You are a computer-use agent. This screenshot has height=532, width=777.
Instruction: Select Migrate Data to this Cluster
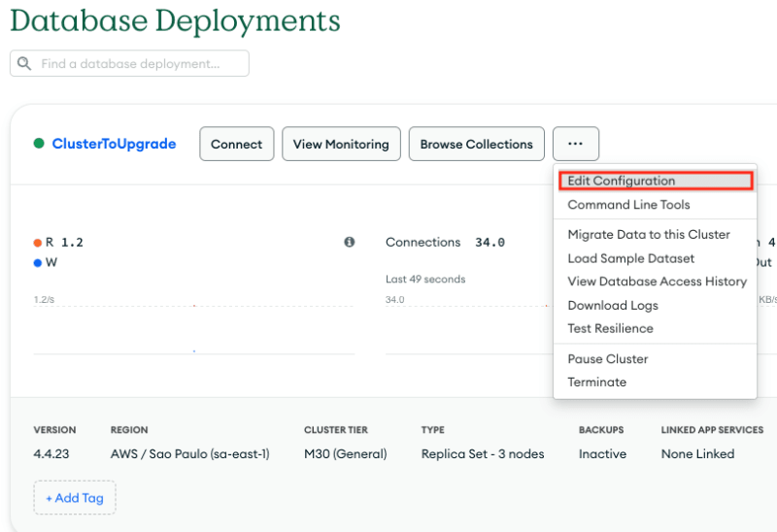click(x=649, y=234)
